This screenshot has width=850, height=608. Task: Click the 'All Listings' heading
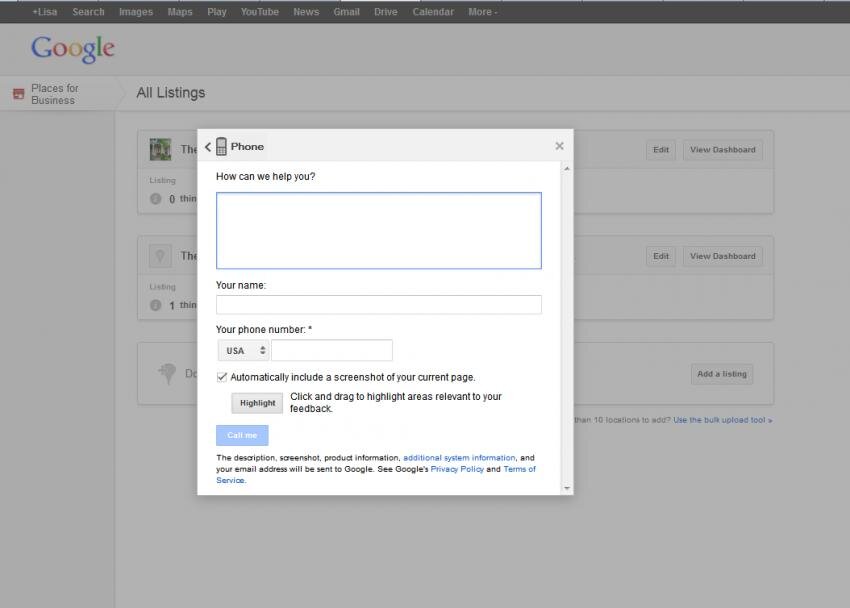[171, 93]
